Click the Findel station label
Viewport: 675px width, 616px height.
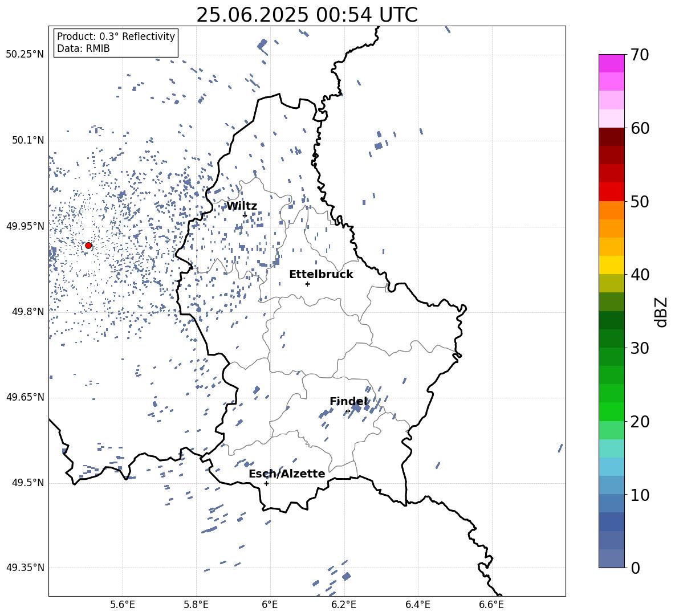(348, 401)
